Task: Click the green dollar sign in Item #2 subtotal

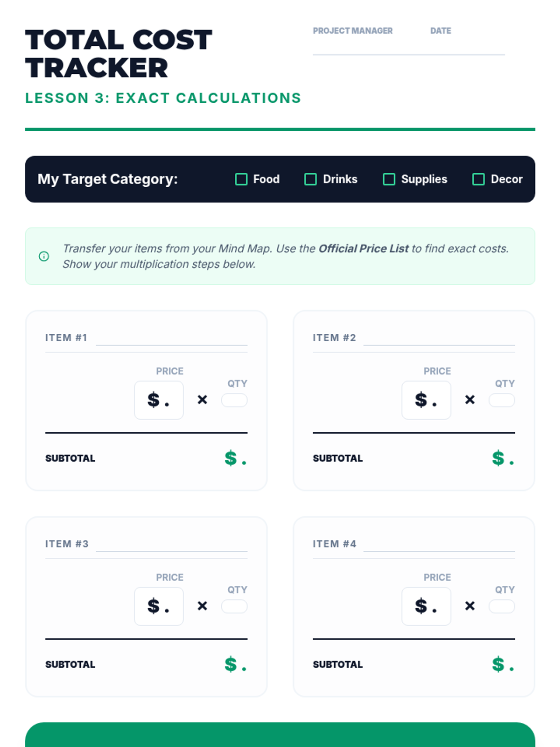Action: (498, 458)
